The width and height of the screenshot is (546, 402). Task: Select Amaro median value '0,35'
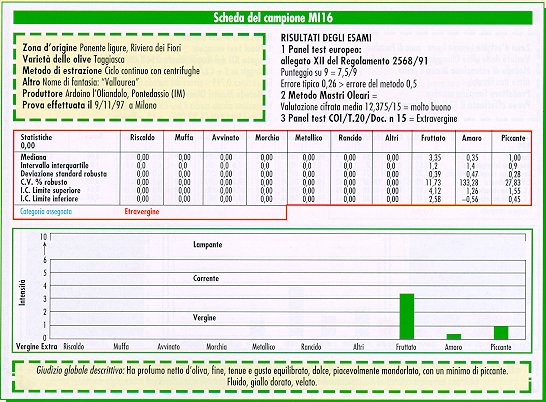[472, 157]
